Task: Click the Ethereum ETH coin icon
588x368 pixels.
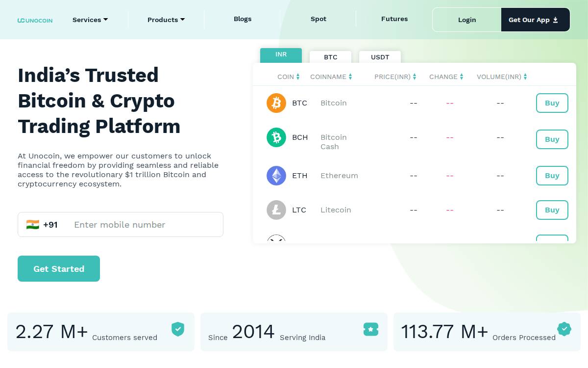Action: click(x=276, y=176)
